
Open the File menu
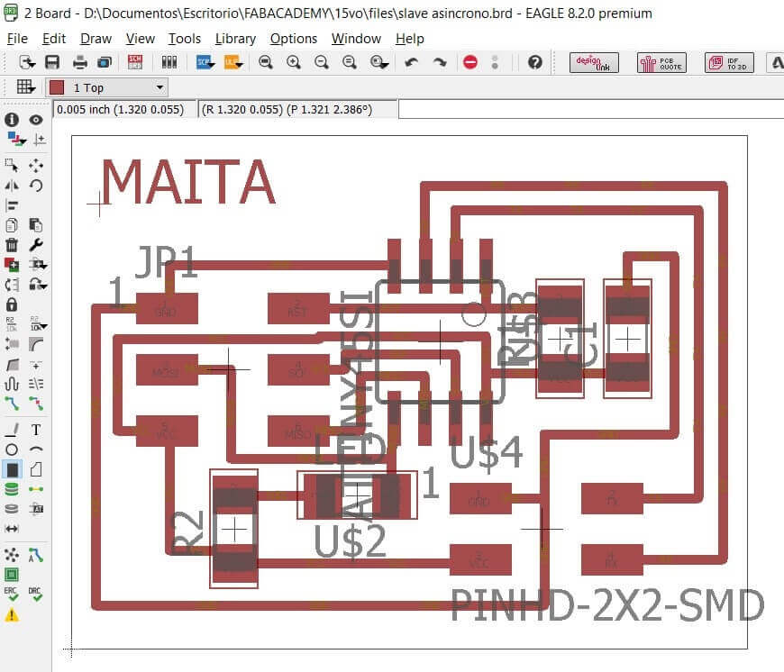pos(17,39)
